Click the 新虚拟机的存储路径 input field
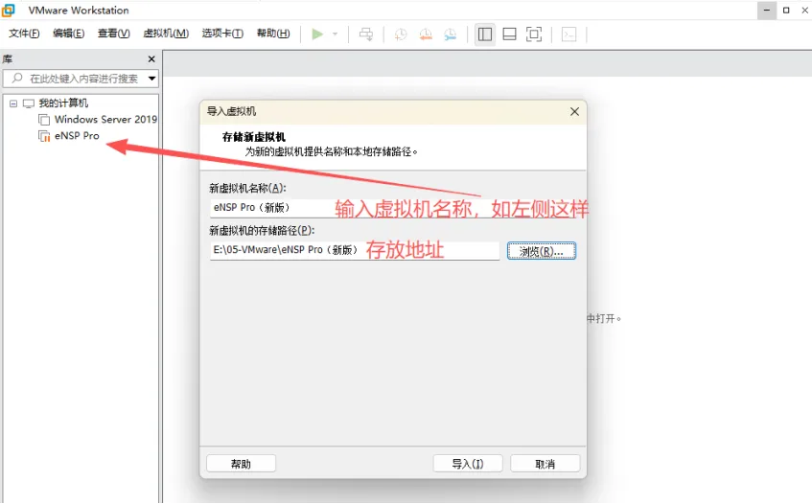This screenshot has width=812, height=504. [355, 250]
